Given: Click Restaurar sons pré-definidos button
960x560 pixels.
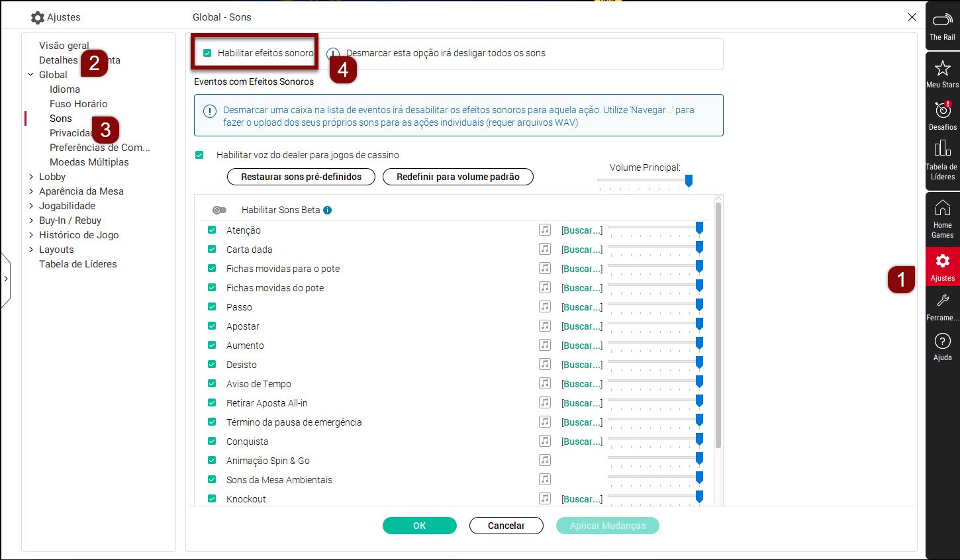Looking at the screenshot, I should click(301, 177).
